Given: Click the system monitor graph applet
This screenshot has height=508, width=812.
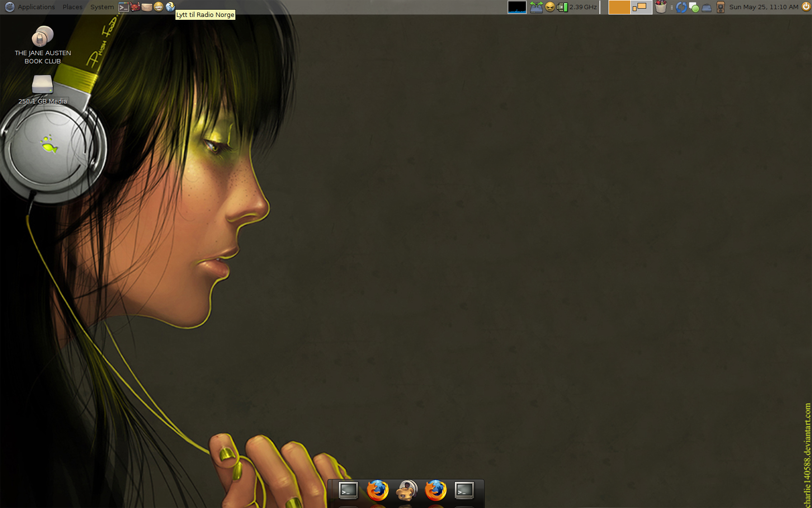Looking at the screenshot, I should pos(517,7).
